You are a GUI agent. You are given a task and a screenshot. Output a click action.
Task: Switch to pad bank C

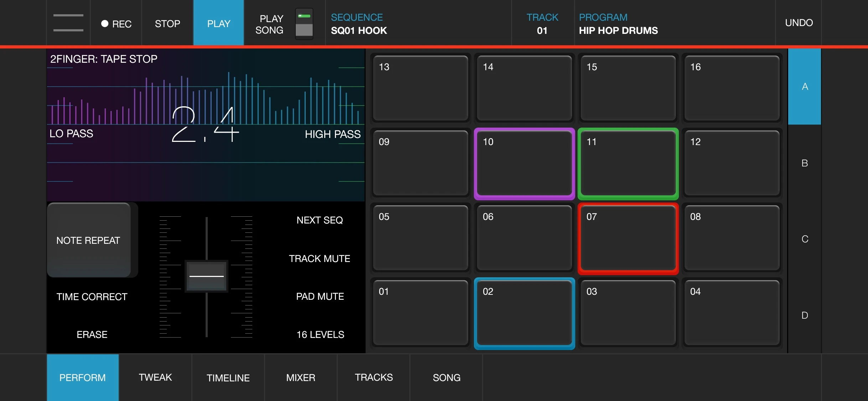tap(805, 239)
